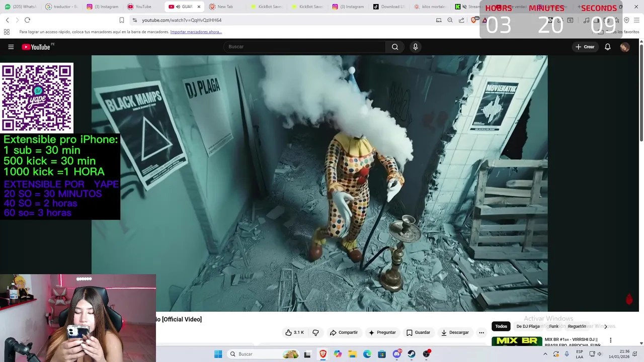Open the YouTube hamburger guide menu
Image resolution: width=644 pixels, height=362 pixels.
pyautogui.click(x=11, y=47)
